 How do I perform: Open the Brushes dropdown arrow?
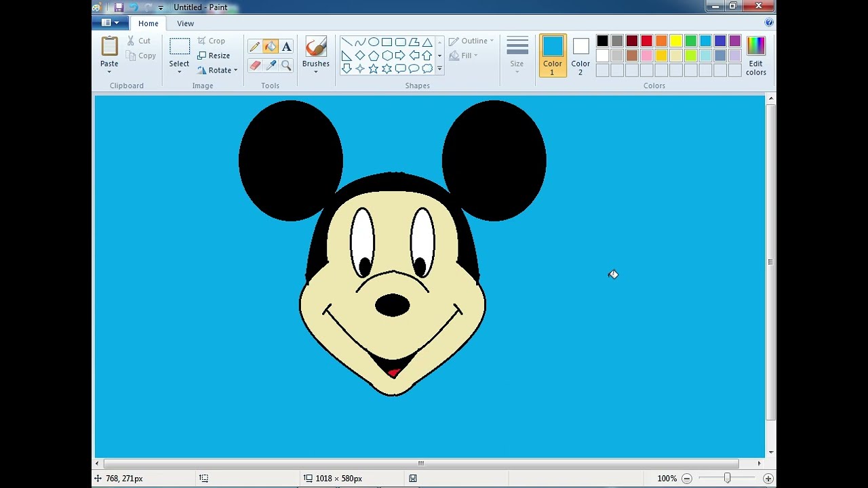(315, 71)
